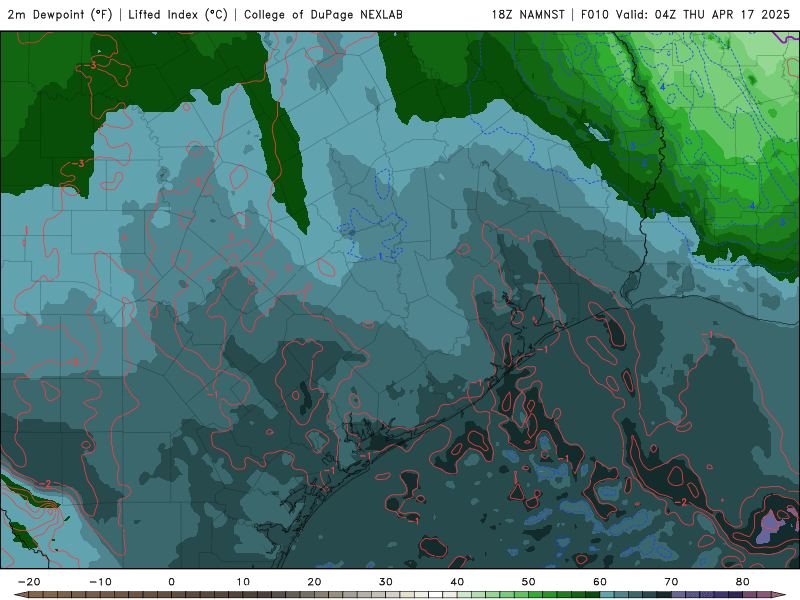Click the 0 label on the color scale

tap(171, 582)
